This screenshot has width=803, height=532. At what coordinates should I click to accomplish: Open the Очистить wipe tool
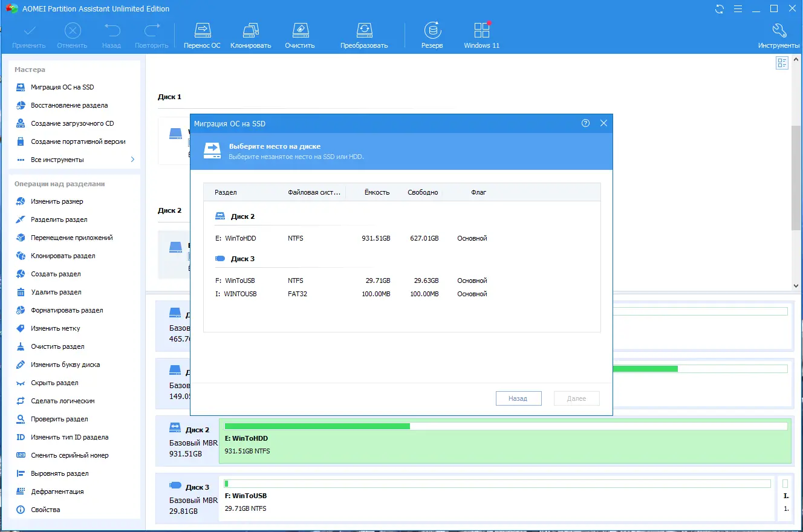click(300, 36)
